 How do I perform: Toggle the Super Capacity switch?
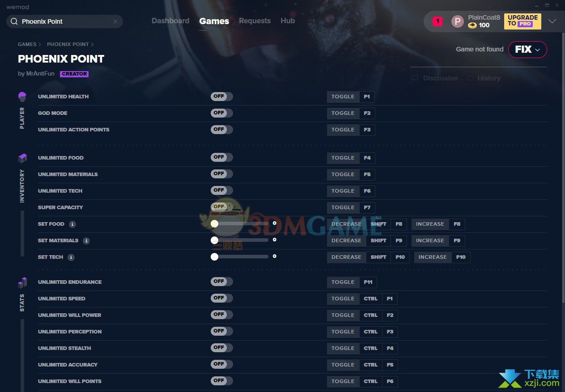click(222, 207)
